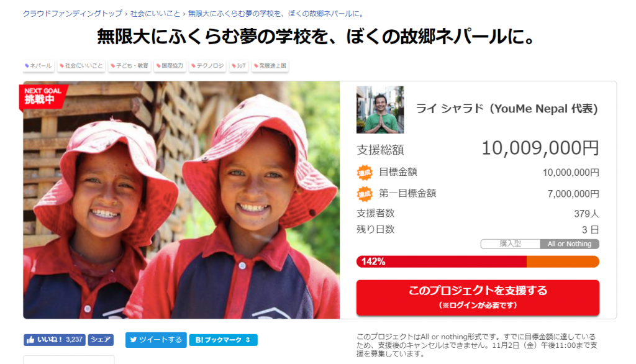The height and width of the screenshot is (364, 636).
Task: Click the Facebook いいね thumbs-up button
Action: tap(55, 340)
